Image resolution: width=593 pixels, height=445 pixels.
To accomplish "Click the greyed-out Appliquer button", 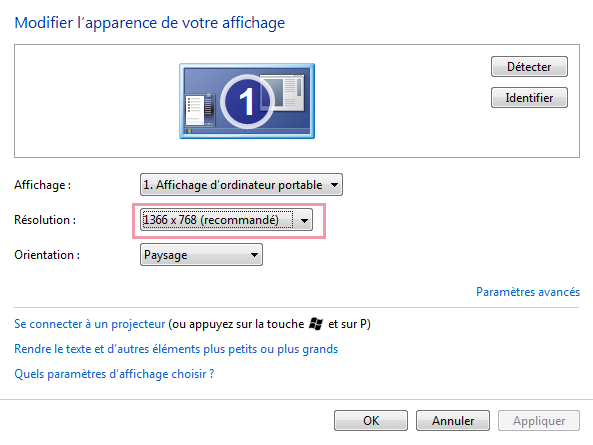I will click(539, 420).
